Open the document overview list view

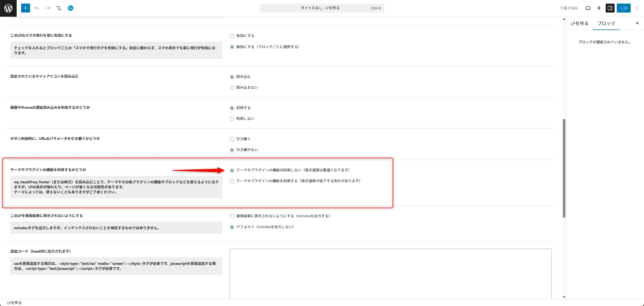[x=59, y=8]
